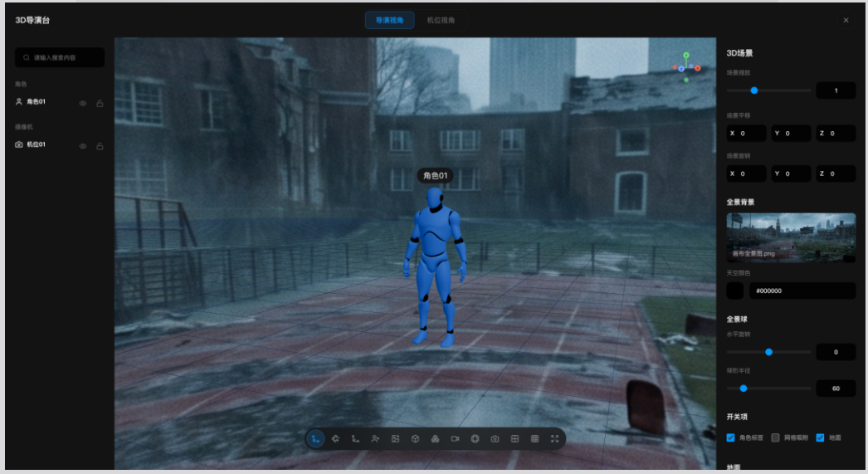
Task: Click the 角色01 label above the blue figure
Action: (x=435, y=175)
